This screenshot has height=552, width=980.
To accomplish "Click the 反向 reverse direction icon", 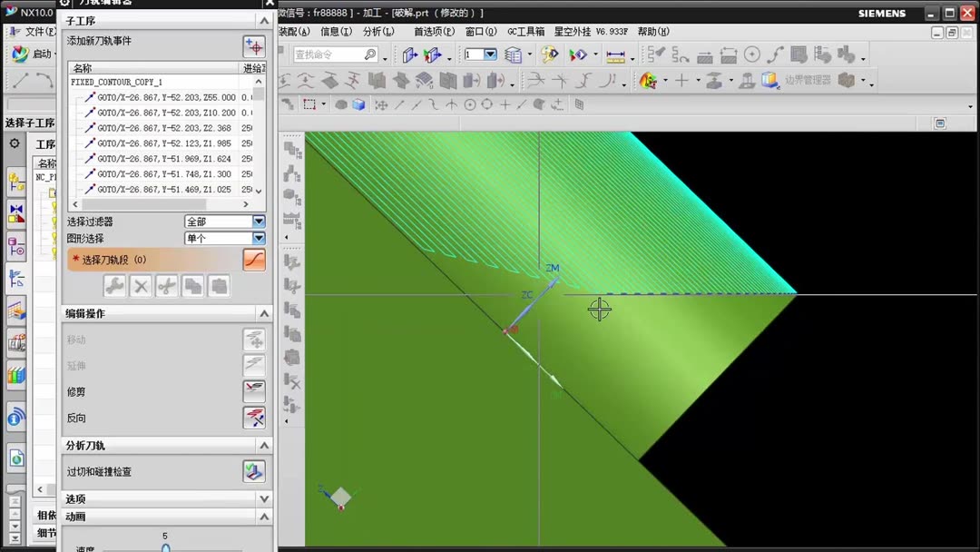I will [254, 417].
